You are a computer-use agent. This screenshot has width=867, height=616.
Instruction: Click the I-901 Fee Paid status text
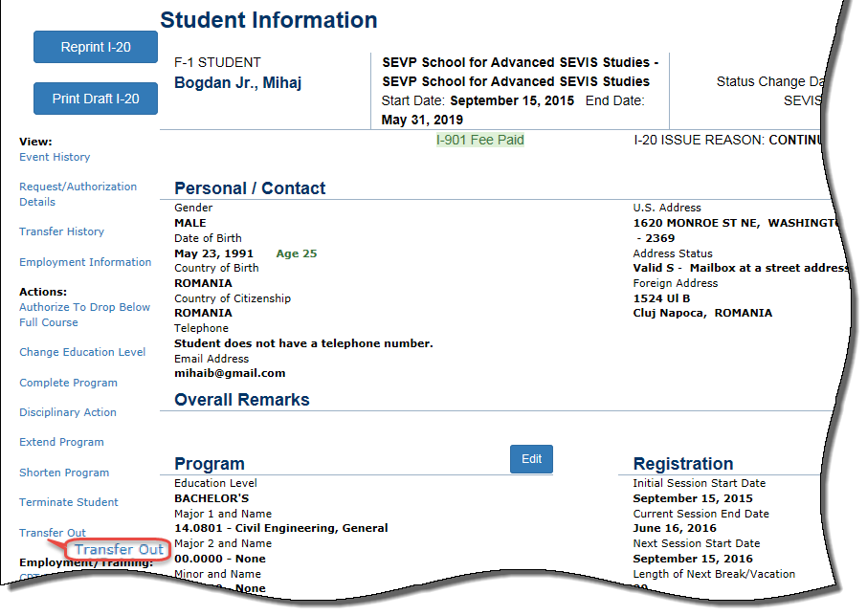[480, 140]
